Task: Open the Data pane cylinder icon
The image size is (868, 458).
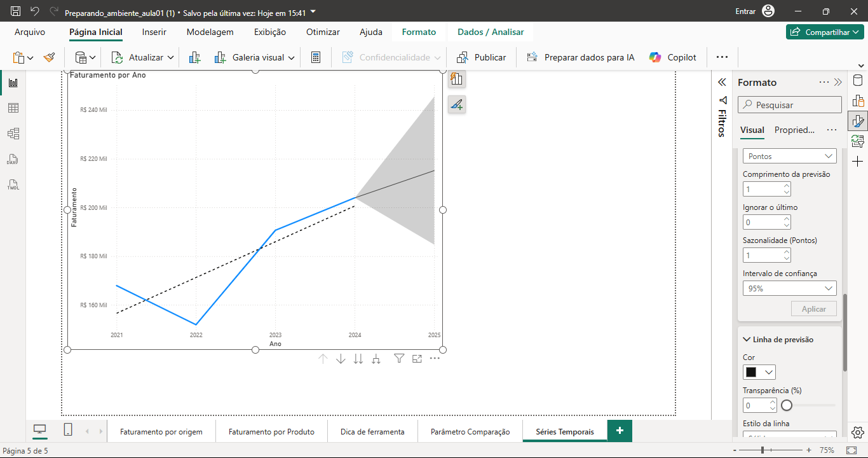Action: coord(858,81)
